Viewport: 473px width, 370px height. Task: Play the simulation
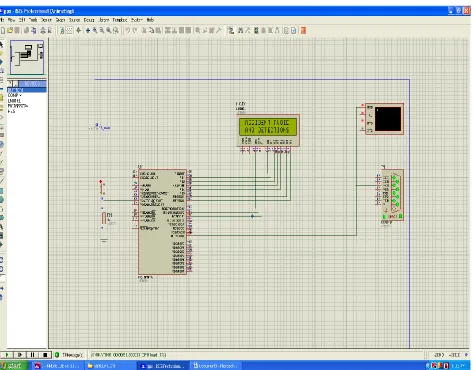[x=7, y=355]
